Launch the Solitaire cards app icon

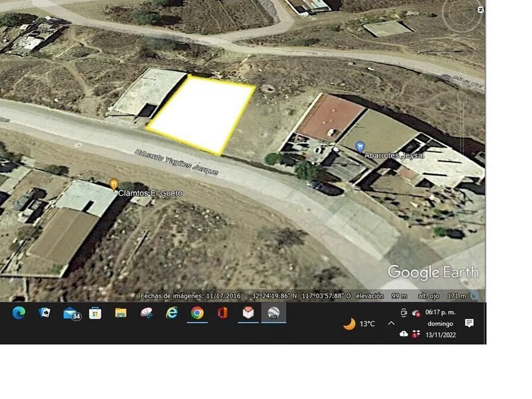[x=44, y=312]
